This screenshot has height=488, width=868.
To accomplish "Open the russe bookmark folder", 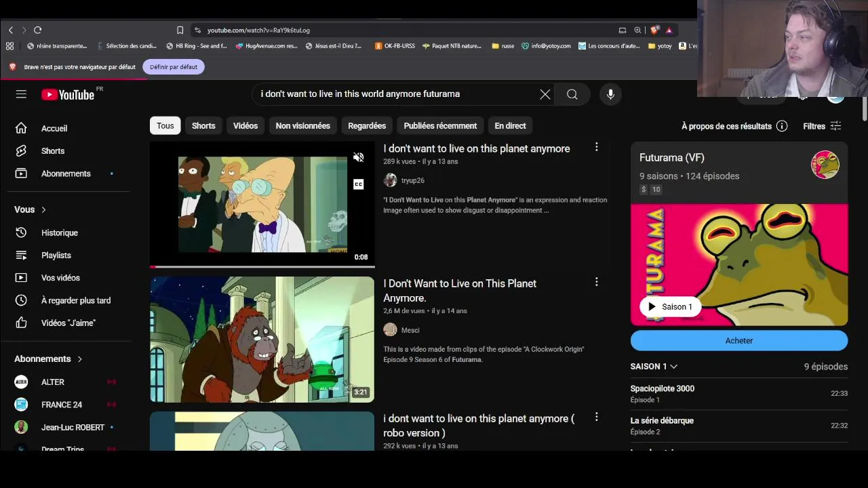I will (503, 46).
